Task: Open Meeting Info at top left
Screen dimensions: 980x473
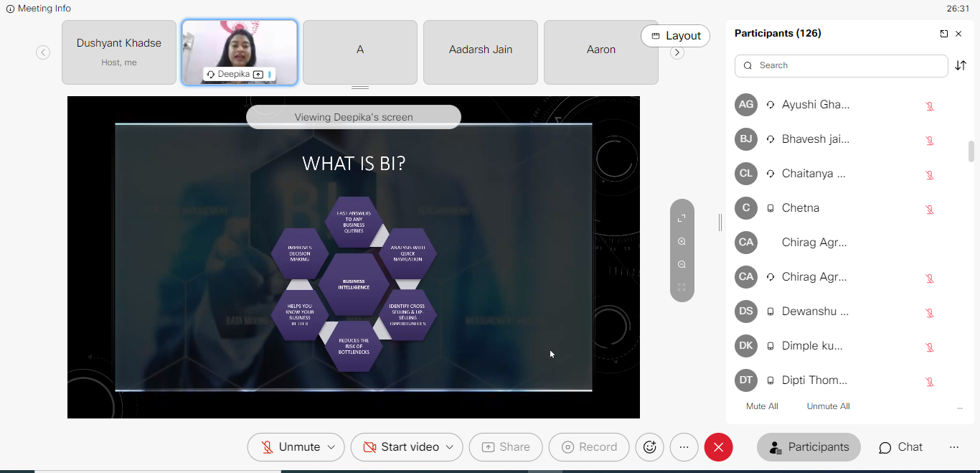Action: (39, 9)
